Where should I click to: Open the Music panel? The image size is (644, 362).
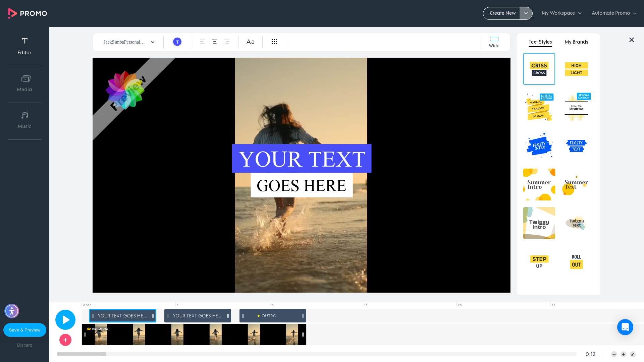click(24, 120)
